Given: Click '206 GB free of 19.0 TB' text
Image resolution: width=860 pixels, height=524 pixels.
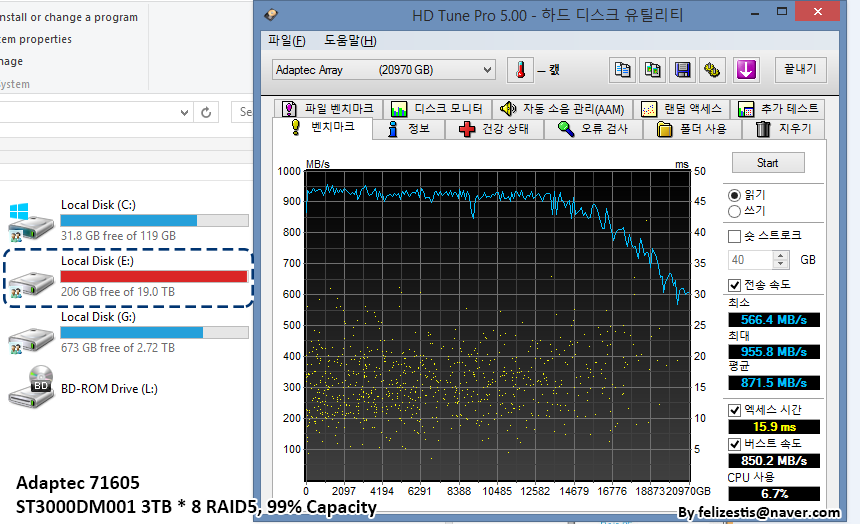Looking at the screenshot, I should (x=118, y=292).
